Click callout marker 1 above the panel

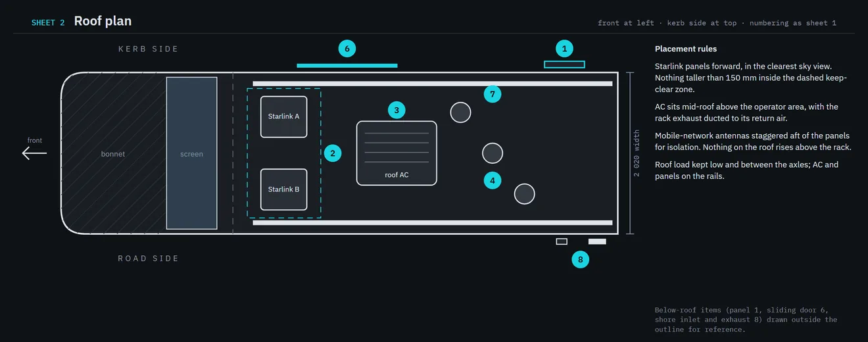pyautogui.click(x=564, y=48)
